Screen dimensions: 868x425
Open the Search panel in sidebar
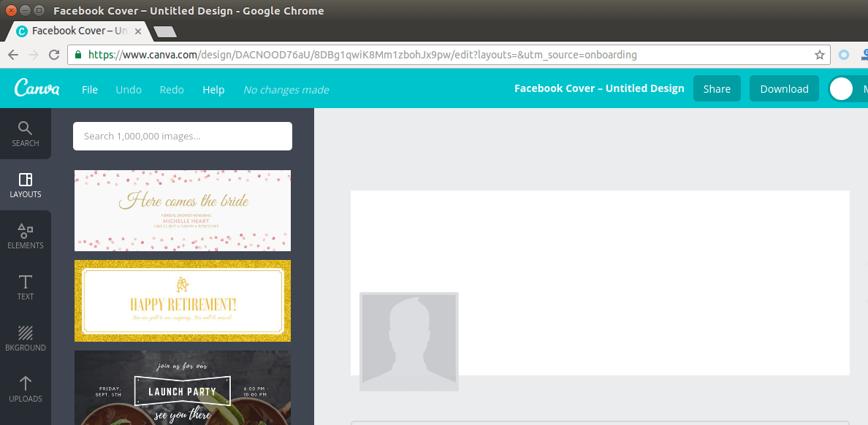[26, 134]
